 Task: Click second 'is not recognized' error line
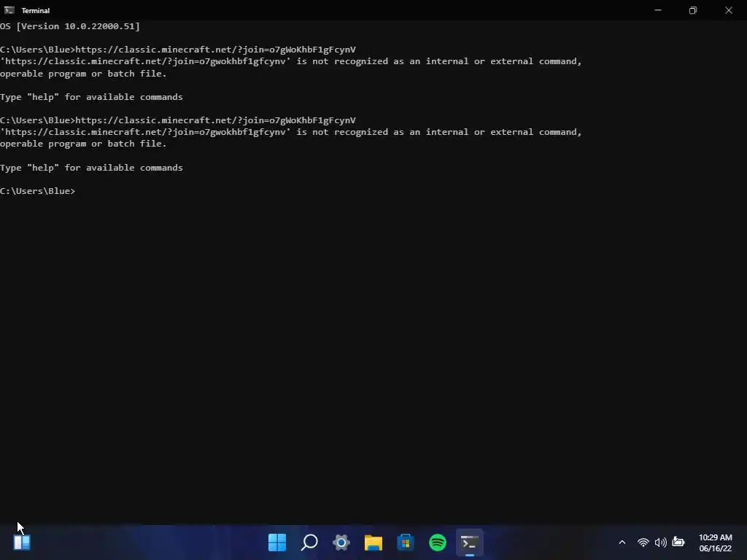(x=291, y=132)
